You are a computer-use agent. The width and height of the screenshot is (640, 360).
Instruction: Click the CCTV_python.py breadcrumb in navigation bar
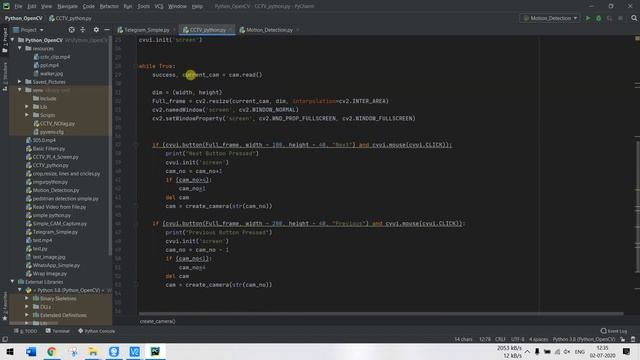coord(70,18)
